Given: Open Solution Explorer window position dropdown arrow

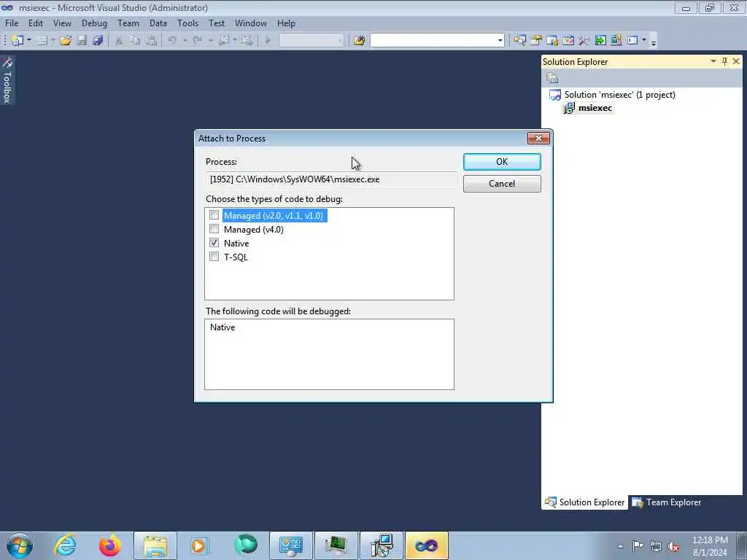Looking at the screenshot, I should (x=713, y=61).
